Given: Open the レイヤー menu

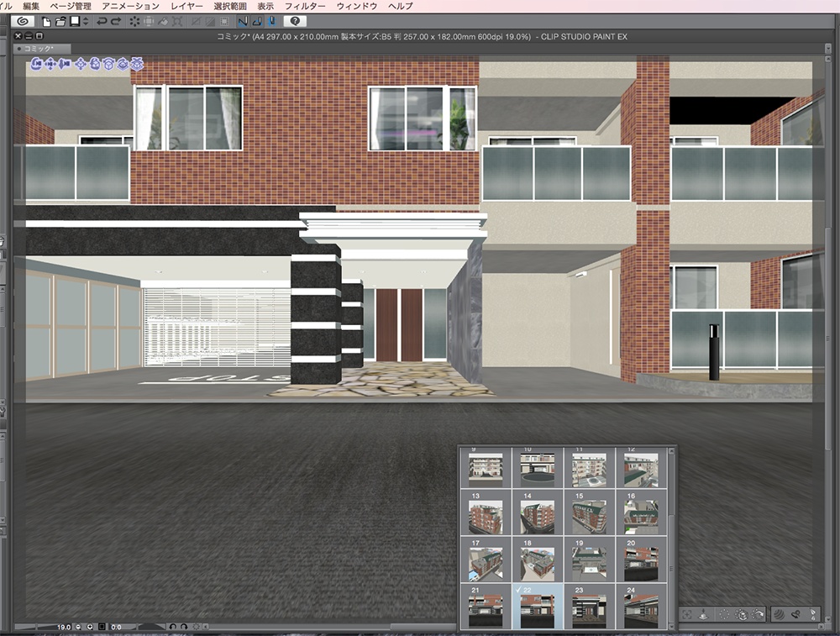Looking at the screenshot, I should pyautogui.click(x=186, y=6).
